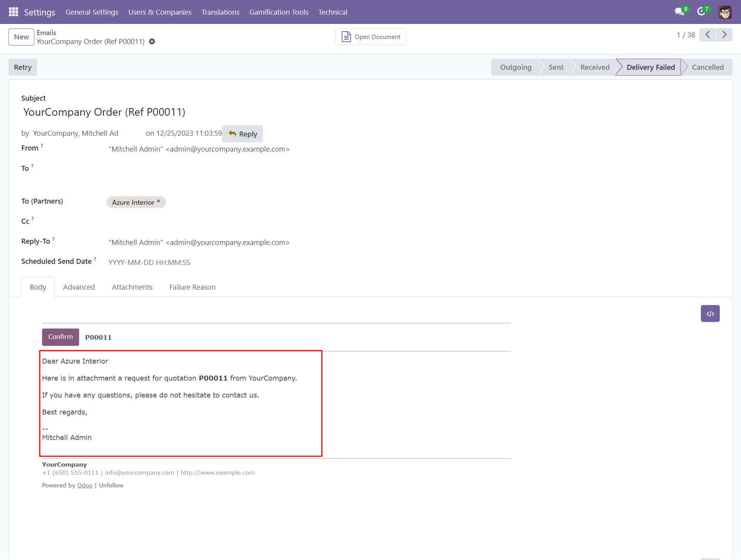This screenshot has height=560, width=741.
Task: Toggle the code view icon button
Action: click(x=710, y=314)
